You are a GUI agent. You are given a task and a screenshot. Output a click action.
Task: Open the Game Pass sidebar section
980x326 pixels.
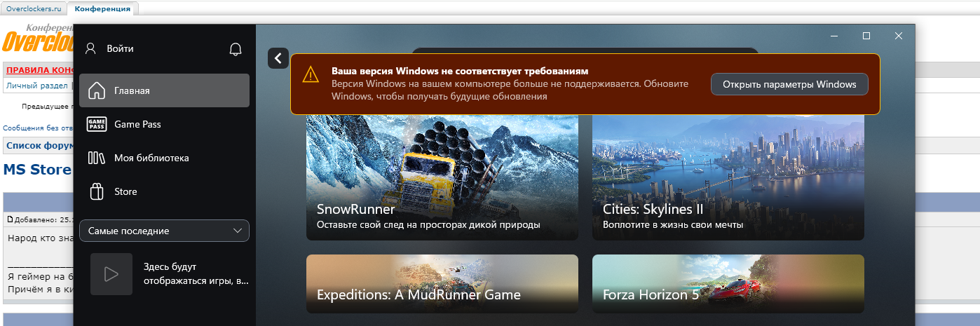coord(164,124)
